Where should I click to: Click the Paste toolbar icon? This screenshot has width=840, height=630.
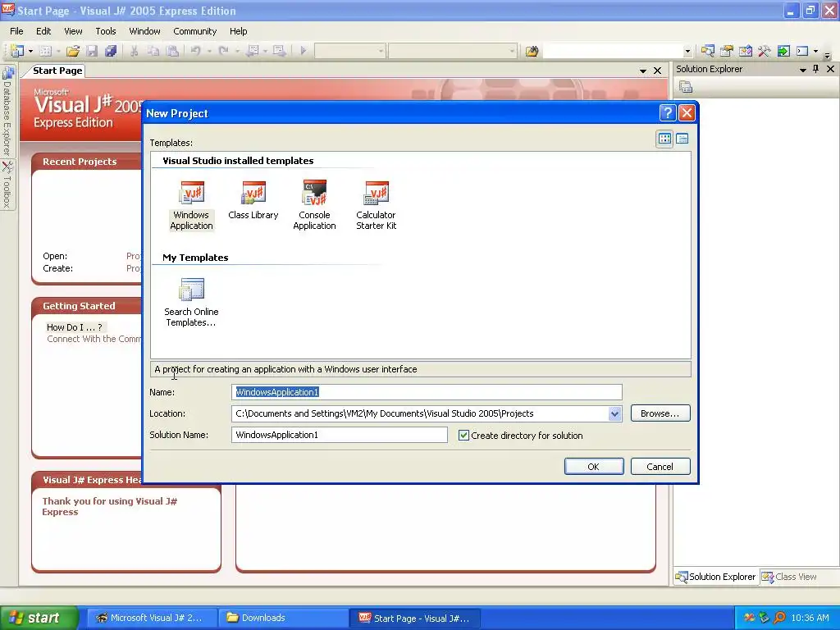[x=172, y=51]
